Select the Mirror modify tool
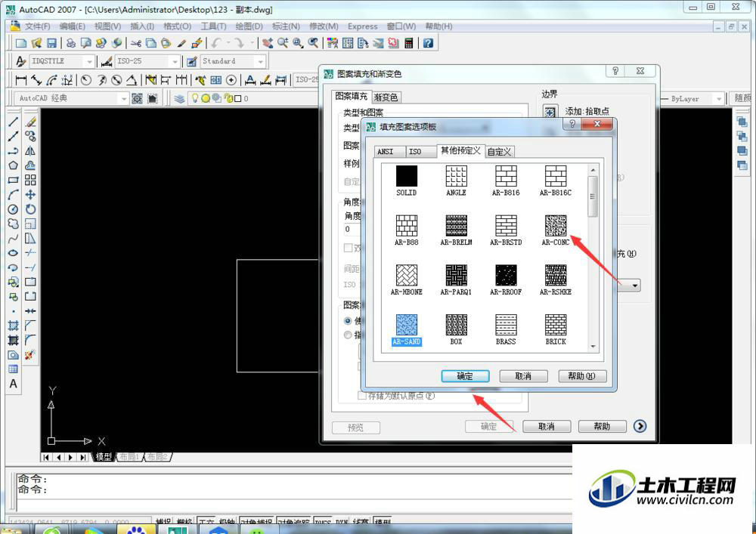This screenshot has height=534, width=756. click(x=30, y=151)
